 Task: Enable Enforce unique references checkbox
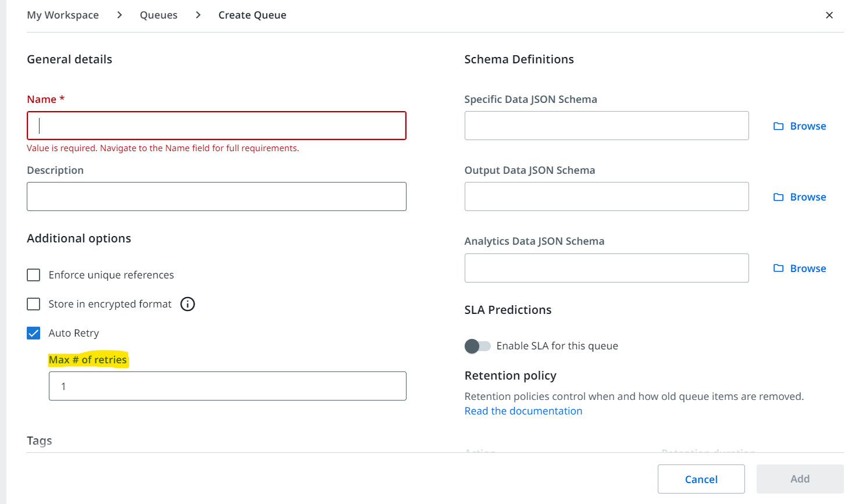tap(34, 275)
